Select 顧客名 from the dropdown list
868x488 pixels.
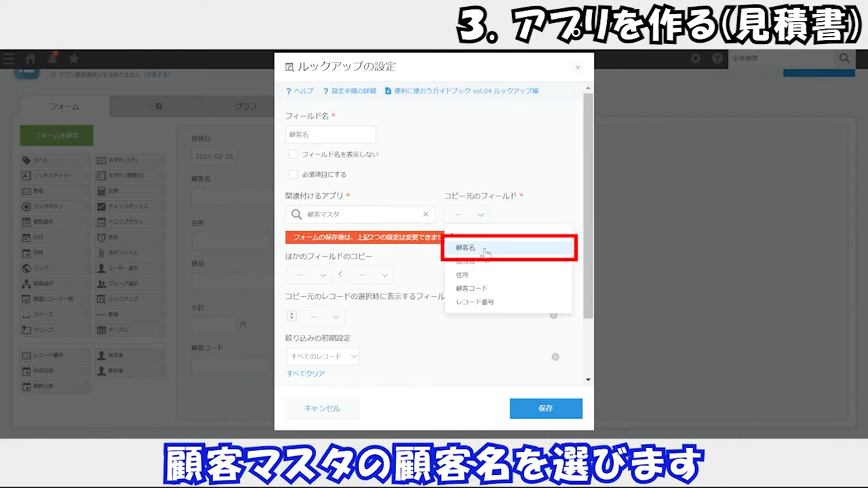click(466, 248)
